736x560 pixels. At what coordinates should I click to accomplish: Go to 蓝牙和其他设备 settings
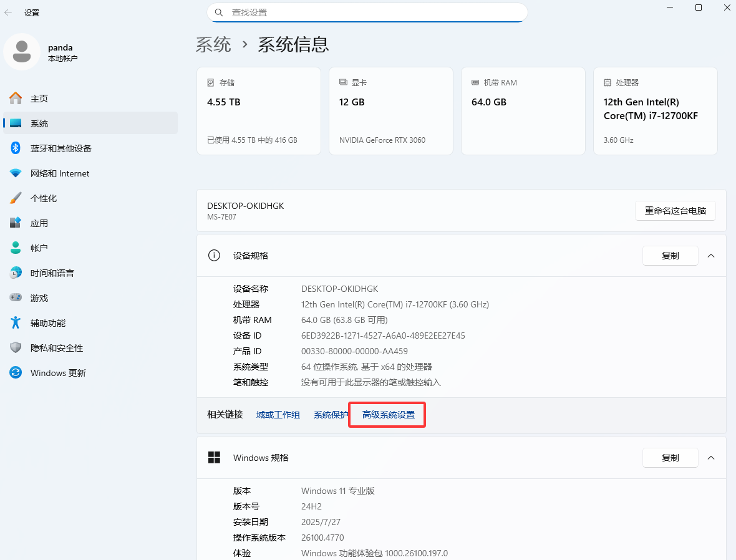click(90, 148)
